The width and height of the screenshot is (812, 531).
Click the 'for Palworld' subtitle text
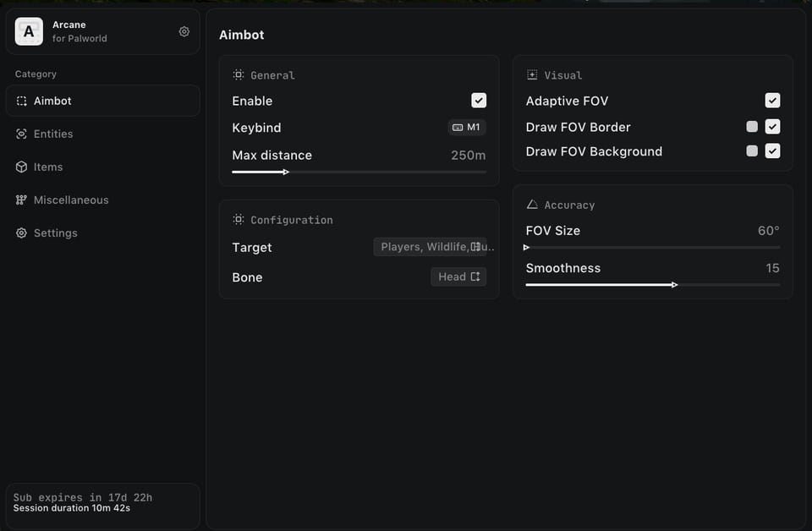tap(80, 38)
